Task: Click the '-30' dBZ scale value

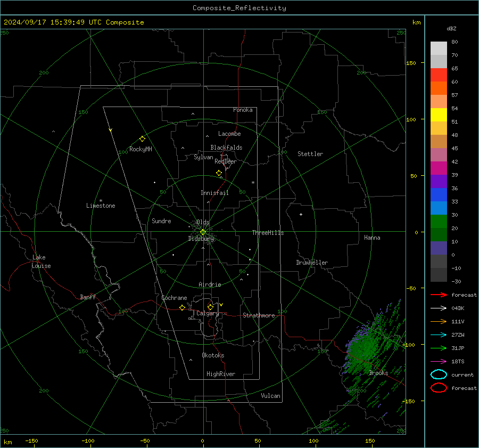Action: pyautogui.click(x=457, y=281)
